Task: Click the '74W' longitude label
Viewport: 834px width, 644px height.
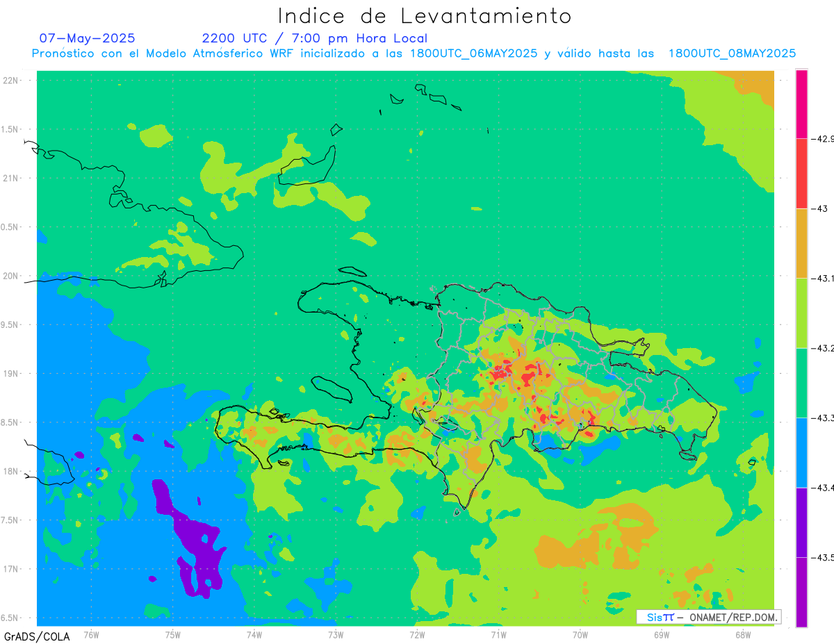Action: click(x=254, y=634)
